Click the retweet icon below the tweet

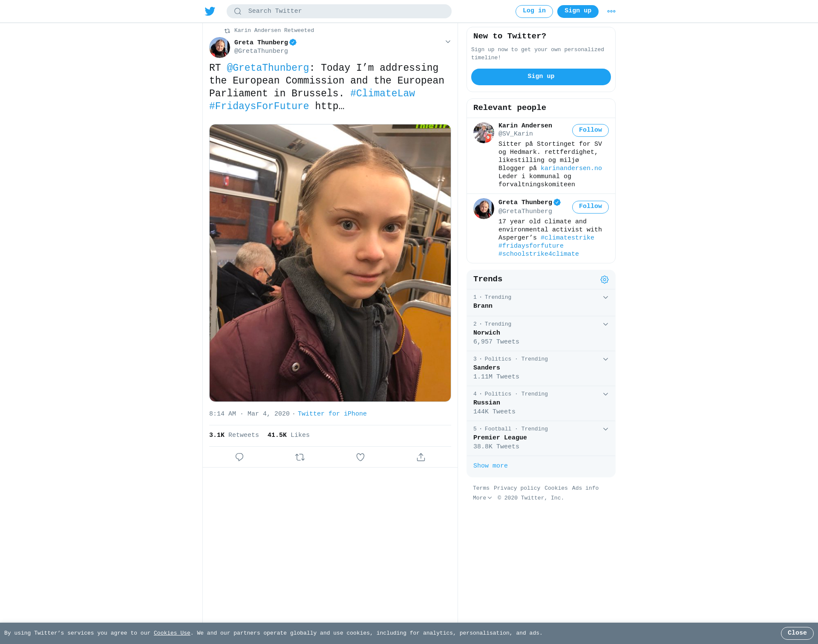tap(300, 457)
